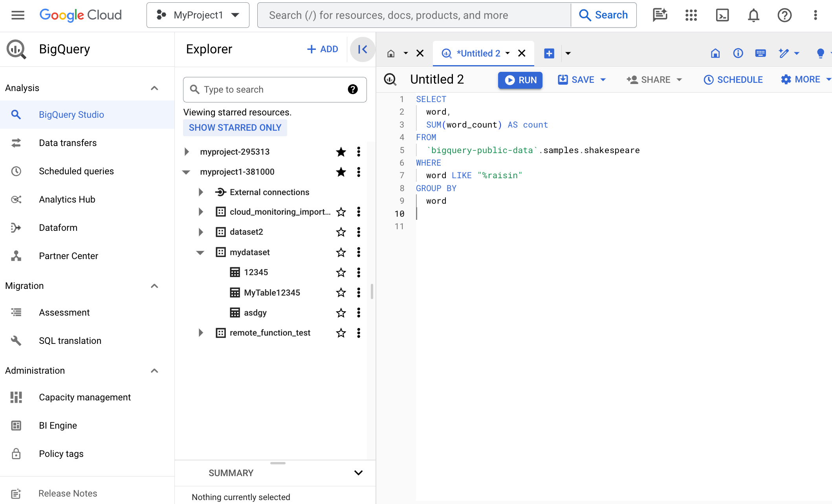832x504 pixels.
Task: Click the RUN button to execute query
Action: pos(520,80)
